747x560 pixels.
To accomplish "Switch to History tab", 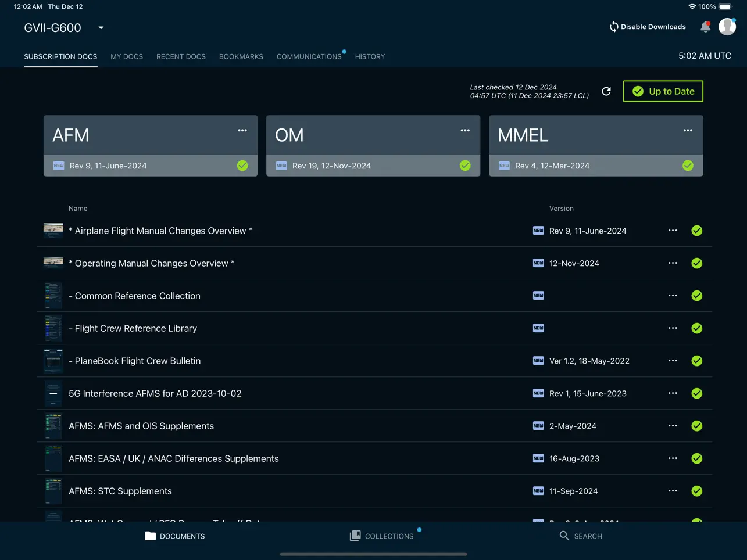I will pos(370,56).
